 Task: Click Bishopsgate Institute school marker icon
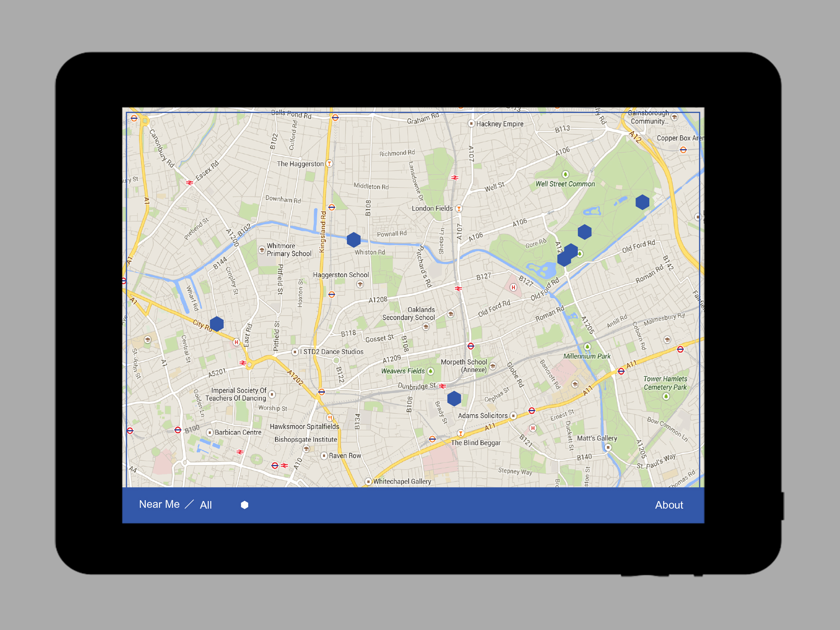pos(306,449)
